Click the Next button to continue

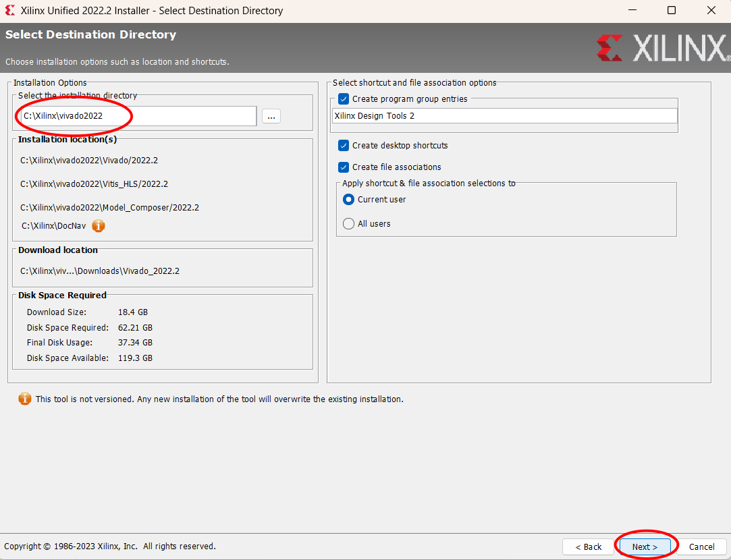click(x=645, y=547)
